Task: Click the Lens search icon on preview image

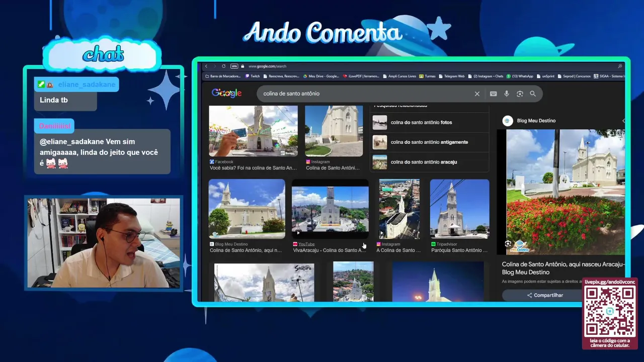Action: tap(508, 244)
